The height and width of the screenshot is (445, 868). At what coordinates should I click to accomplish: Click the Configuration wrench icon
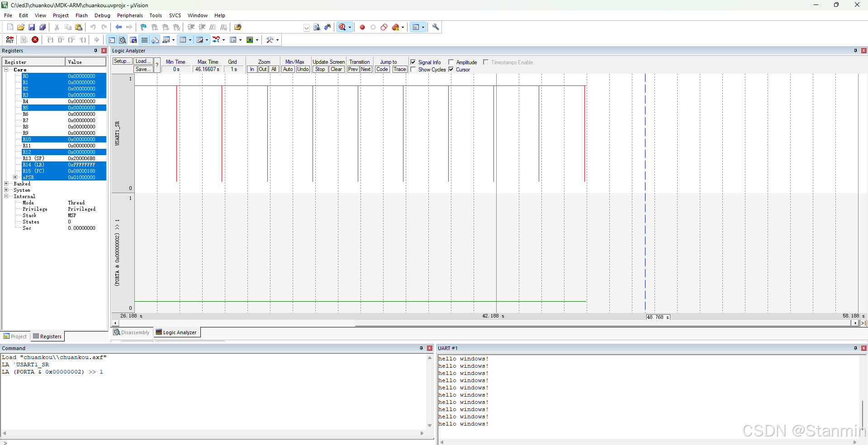point(436,27)
